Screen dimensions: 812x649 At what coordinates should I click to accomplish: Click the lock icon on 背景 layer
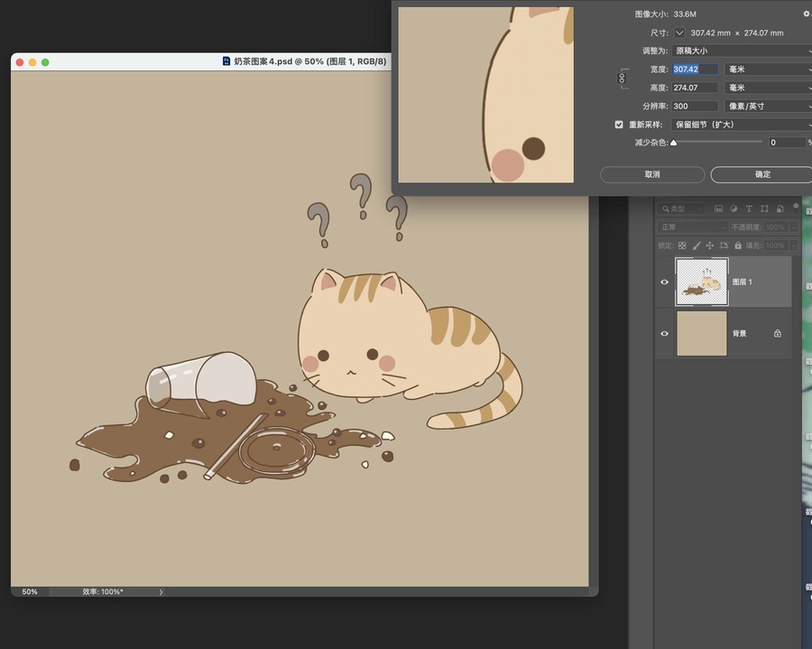click(x=778, y=334)
